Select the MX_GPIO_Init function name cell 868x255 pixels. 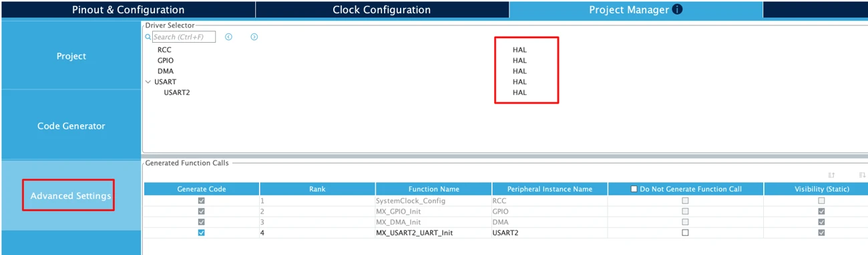[434, 211]
